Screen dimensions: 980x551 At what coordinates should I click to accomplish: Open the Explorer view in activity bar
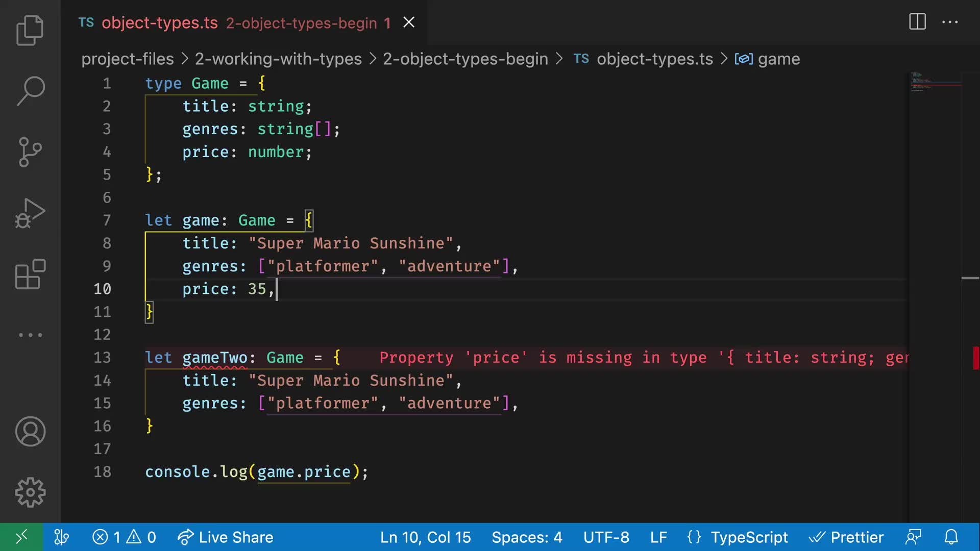tap(30, 30)
